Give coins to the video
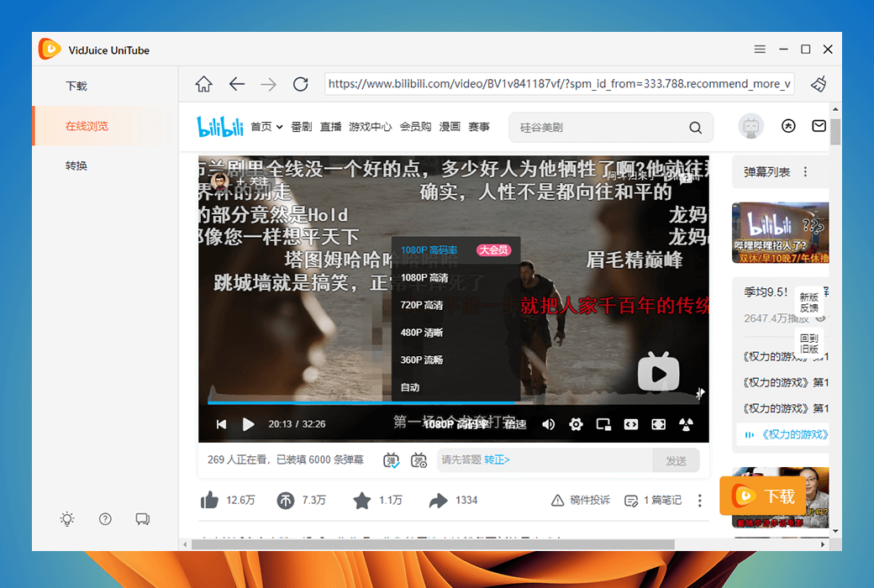874x588 pixels. pyautogui.click(x=286, y=500)
